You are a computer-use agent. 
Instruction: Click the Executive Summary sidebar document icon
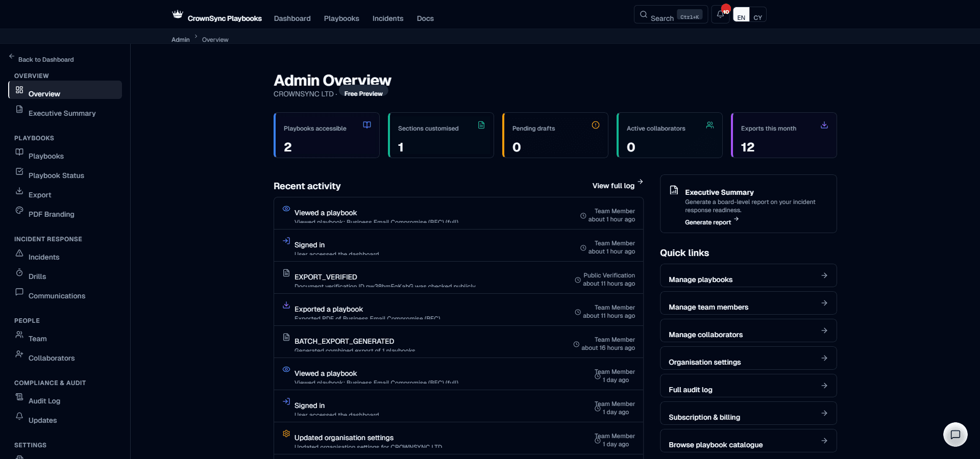pyautogui.click(x=19, y=109)
